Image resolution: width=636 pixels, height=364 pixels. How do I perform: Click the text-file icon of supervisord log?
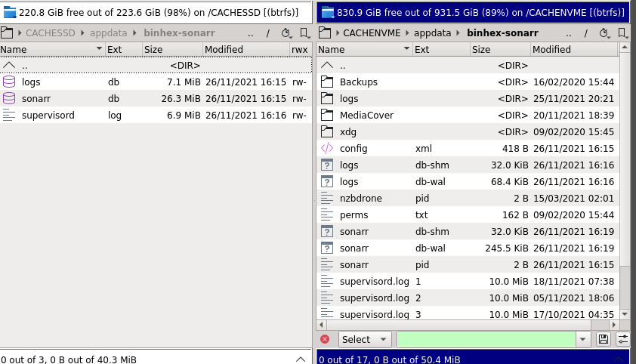9,115
